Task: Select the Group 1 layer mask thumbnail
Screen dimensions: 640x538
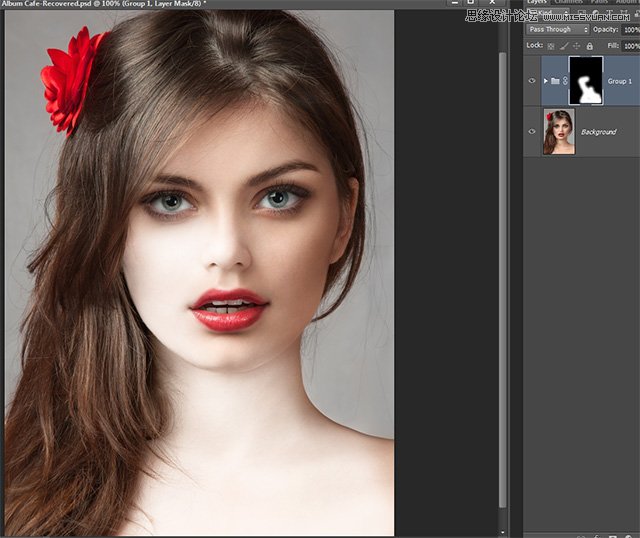Action: click(586, 80)
